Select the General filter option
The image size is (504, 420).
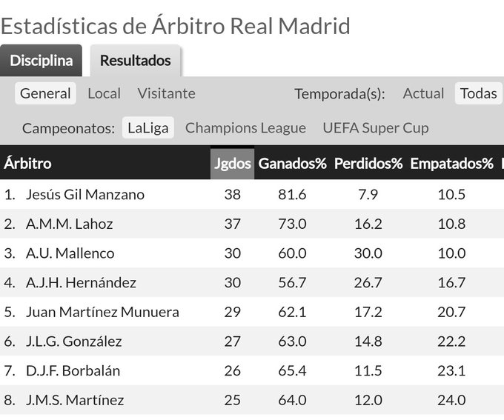(x=45, y=93)
